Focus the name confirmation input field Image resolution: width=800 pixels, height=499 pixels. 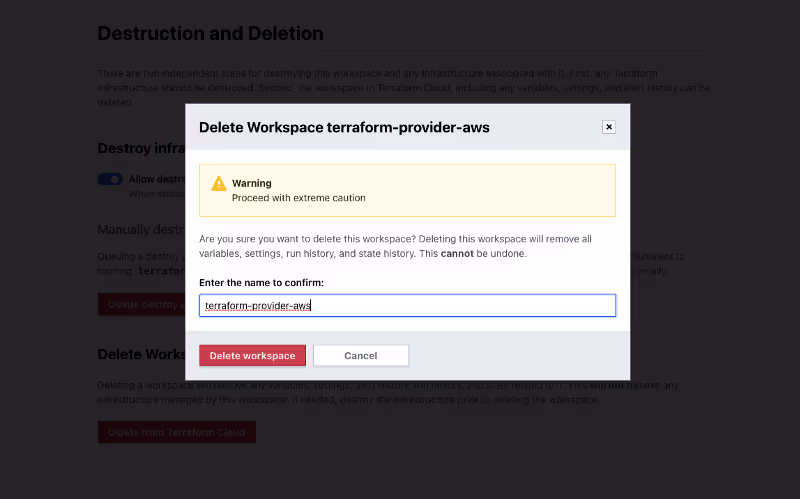pos(408,306)
